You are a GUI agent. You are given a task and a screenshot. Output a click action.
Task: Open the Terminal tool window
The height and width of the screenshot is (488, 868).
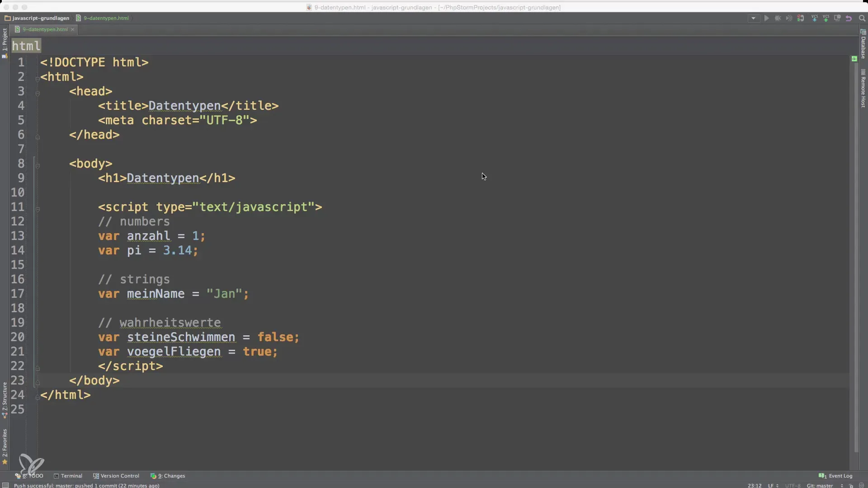coord(68,476)
